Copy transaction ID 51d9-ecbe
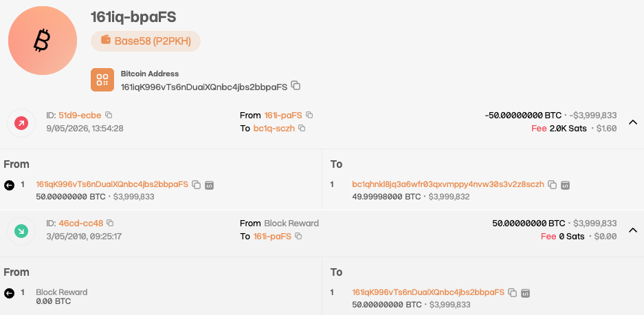 tap(109, 115)
